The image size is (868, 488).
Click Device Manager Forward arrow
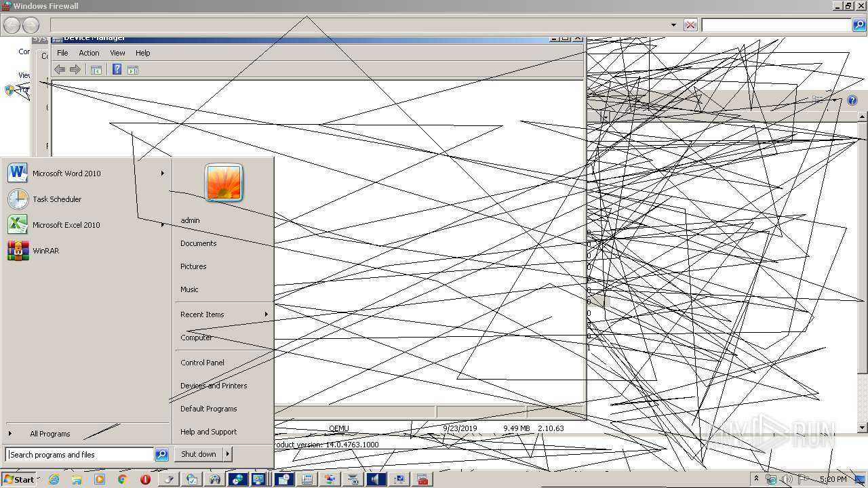click(x=75, y=70)
